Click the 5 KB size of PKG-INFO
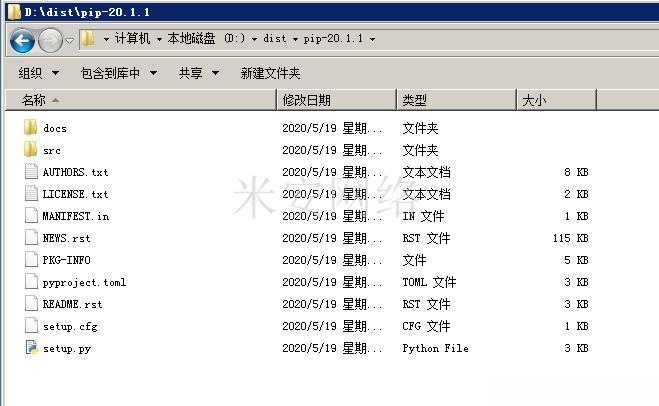The image size is (659, 406). point(576,260)
